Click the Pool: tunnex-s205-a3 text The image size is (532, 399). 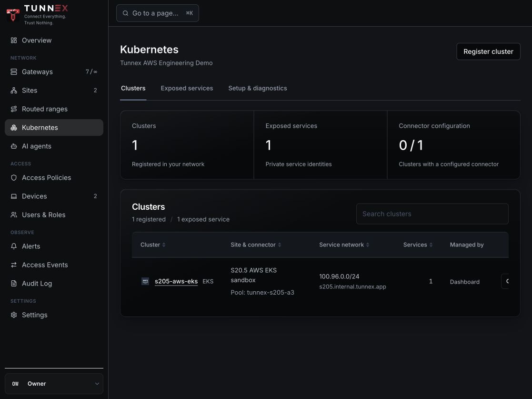point(262,292)
